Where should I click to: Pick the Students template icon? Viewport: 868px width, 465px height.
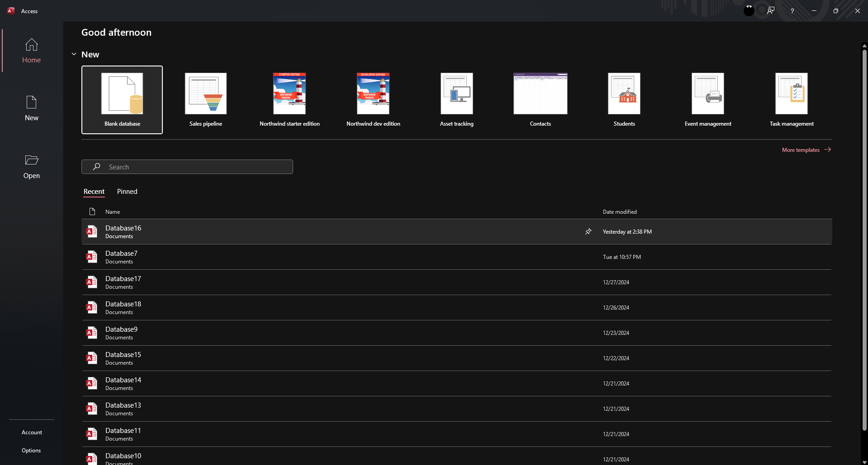tap(624, 94)
